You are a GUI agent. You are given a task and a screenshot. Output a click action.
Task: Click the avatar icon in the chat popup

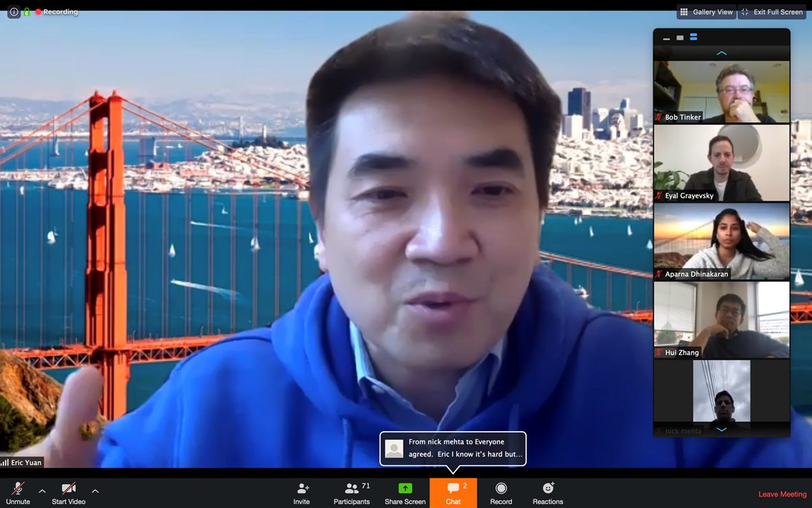click(x=394, y=448)
